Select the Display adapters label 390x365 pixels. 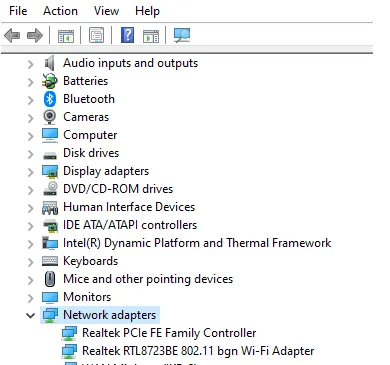[106, 171]
